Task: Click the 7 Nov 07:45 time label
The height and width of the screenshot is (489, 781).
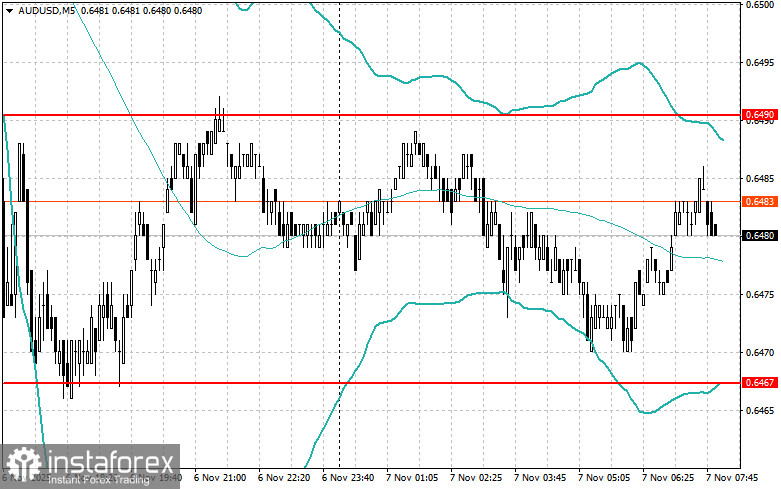Action: click(x=732, y=478)
